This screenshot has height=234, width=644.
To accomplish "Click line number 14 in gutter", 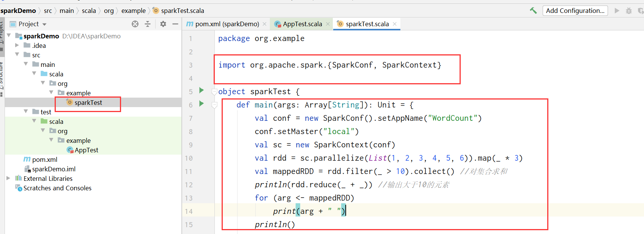I will click(x=189, y=211).
